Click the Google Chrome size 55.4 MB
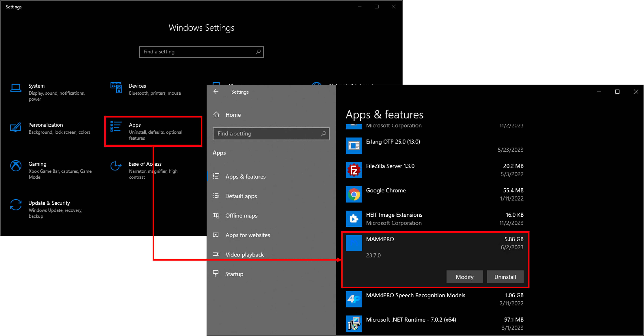The image size is (644, 336). click(513, 190)
